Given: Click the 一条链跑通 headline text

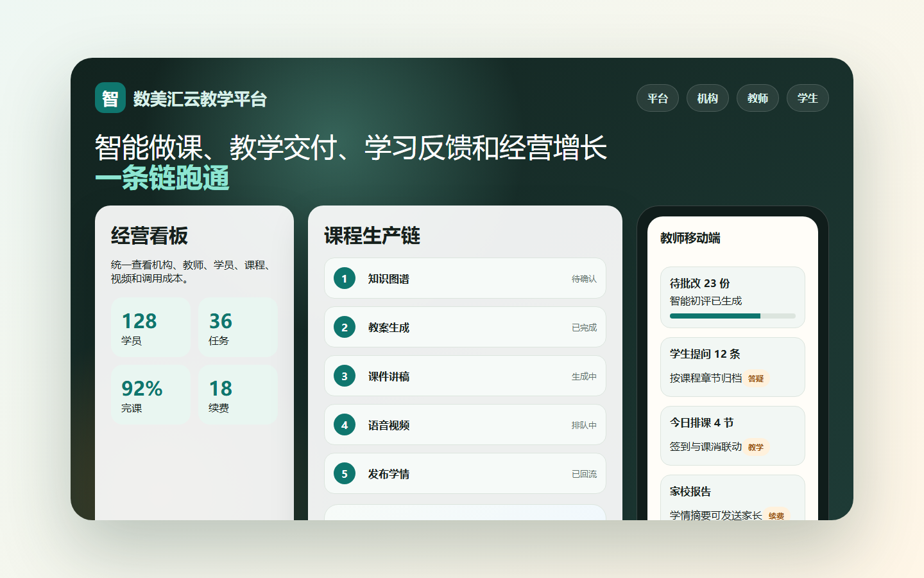Looking at the screenshot, I should coord(162,178).
